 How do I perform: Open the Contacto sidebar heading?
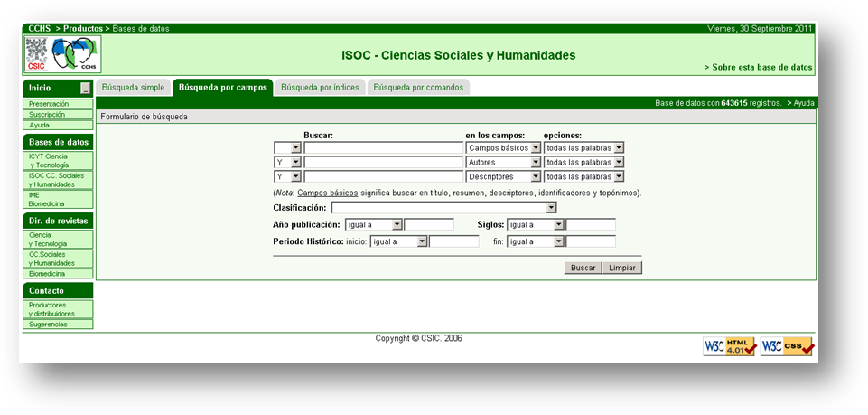[x=58, y=291]
